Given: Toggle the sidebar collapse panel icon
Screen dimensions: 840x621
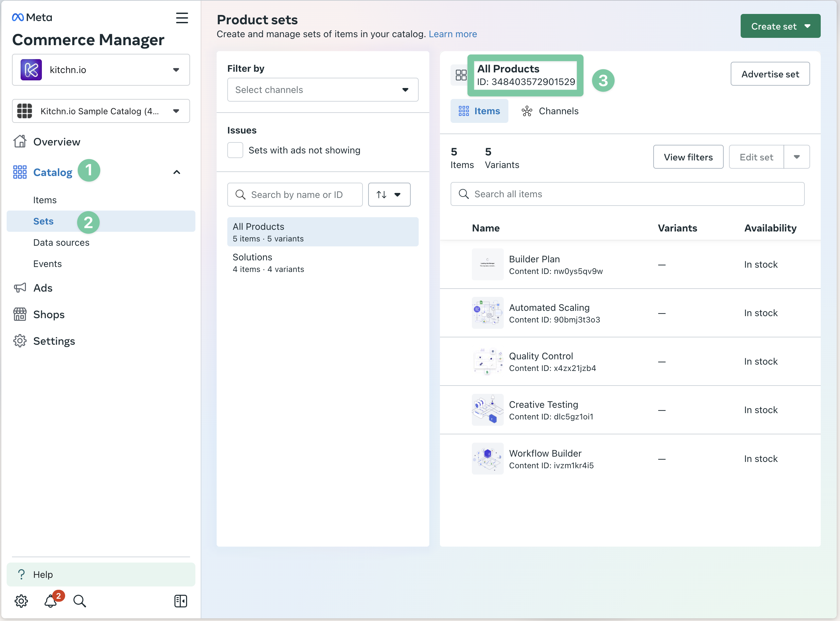Looking at the screenshot, I should click(180, 601).
